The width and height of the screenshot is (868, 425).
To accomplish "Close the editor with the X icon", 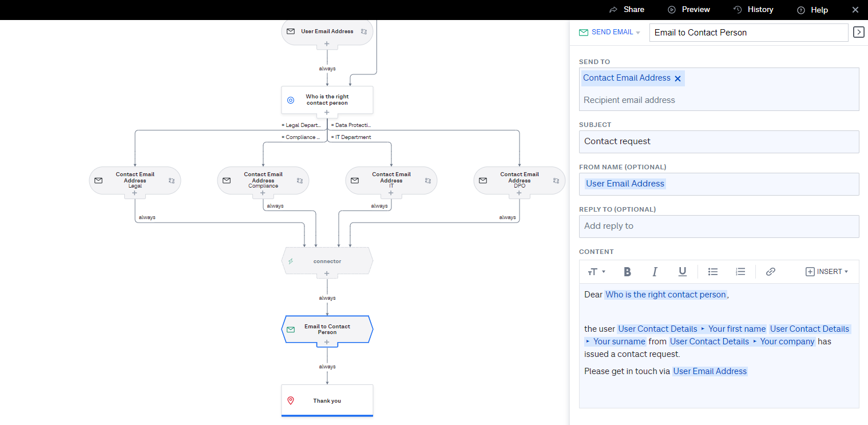I will 855,10.
